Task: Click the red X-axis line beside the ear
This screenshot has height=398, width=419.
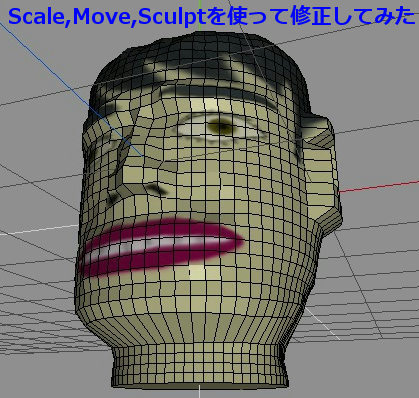Action: pyautogui.click(x=379, y=187)
